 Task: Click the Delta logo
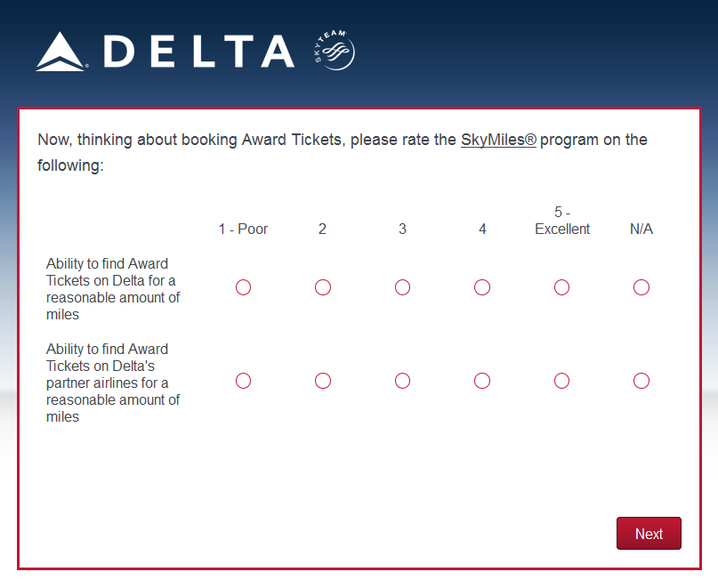pyautogui.click(x=165, y=52)
